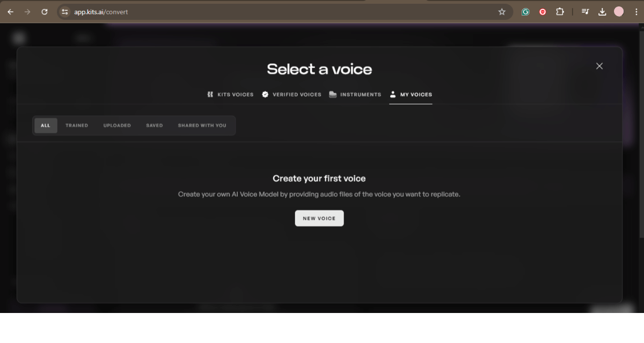
Task: Show only Saved voices
Action: [x=155, y=125]
